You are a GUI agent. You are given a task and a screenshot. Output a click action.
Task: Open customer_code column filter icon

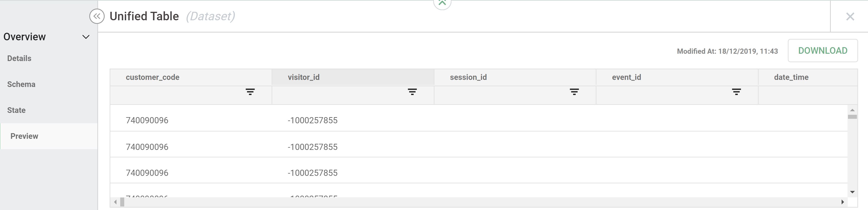point(250,92)
